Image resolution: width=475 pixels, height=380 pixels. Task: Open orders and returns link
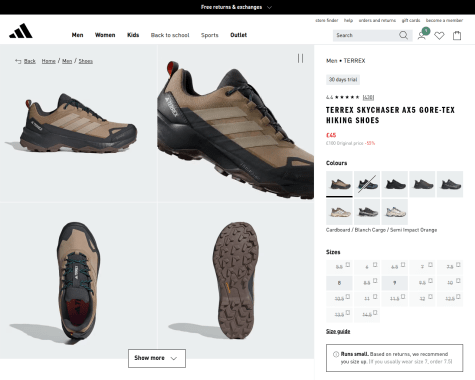[x=377, y=20]
